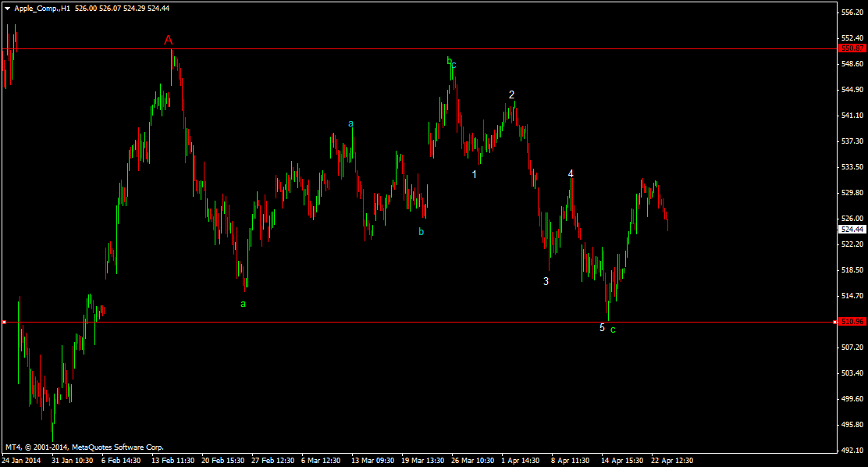This screenshot has width=868, height=467.
Task: Click the 14 Apr 15:30 time label
Action: [x=622, y=460]
